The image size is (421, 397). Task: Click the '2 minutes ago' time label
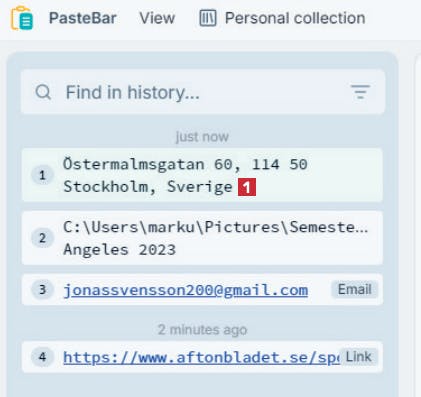pyautogui.click(x=202, y=330)
